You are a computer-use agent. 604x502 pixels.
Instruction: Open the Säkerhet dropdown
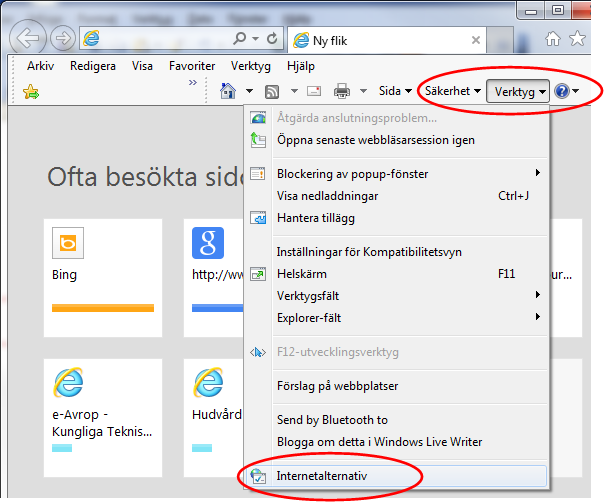pyautogui.click(x=452, y=91)
